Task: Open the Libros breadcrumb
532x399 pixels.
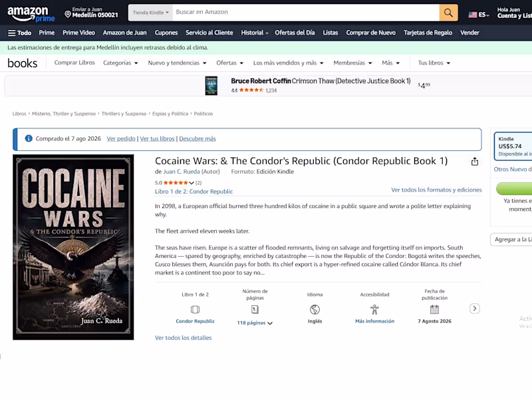Action: point(19,114)
